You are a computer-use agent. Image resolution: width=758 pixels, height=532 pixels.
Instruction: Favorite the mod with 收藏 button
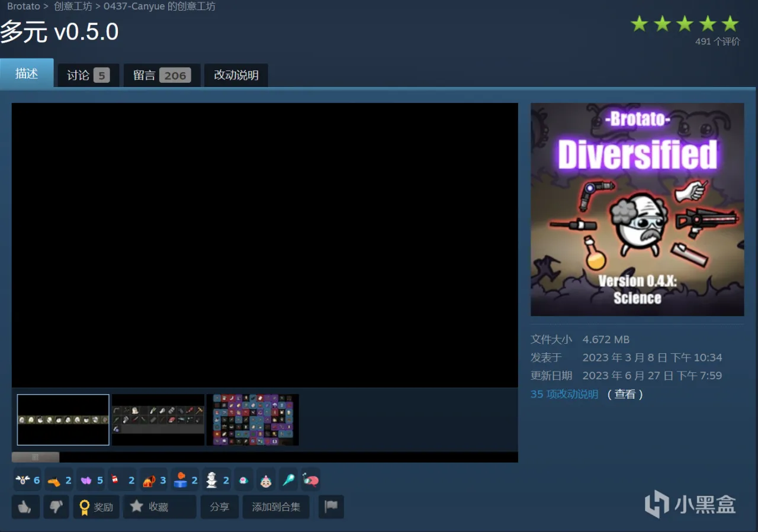tap(159, 507)
